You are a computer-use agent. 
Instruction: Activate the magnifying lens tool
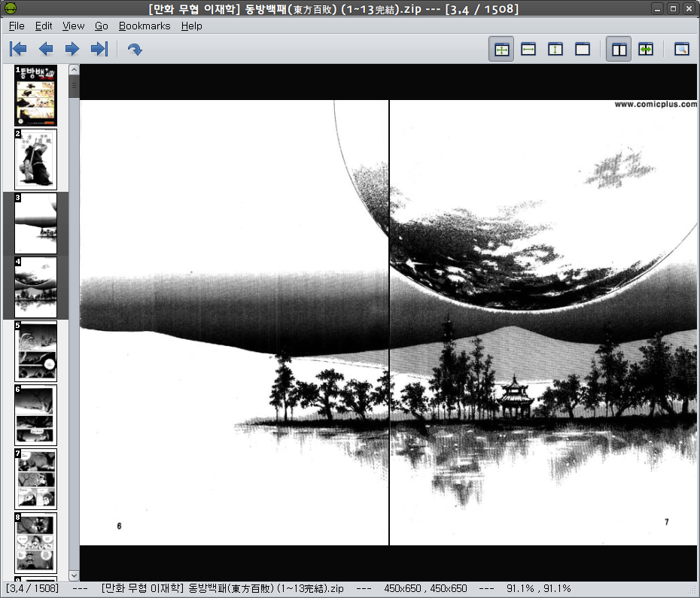[x=682, y=49]
